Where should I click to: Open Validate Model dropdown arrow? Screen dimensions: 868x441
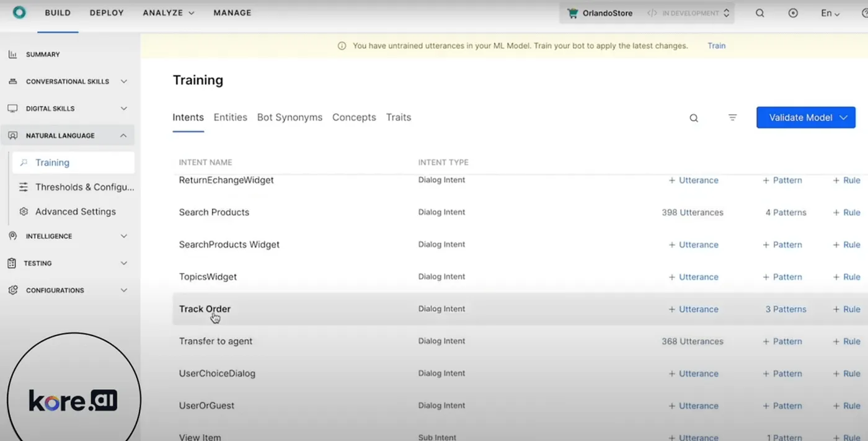point(843,118)
